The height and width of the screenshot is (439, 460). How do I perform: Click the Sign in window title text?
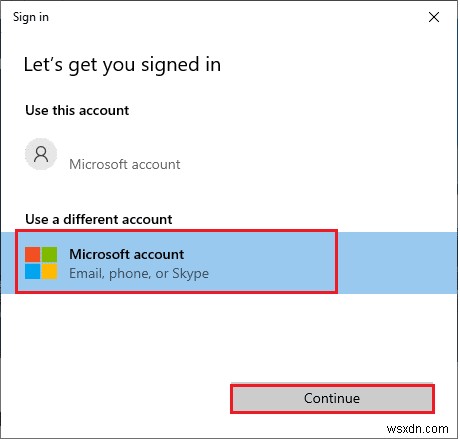click(x=31, y=17)
